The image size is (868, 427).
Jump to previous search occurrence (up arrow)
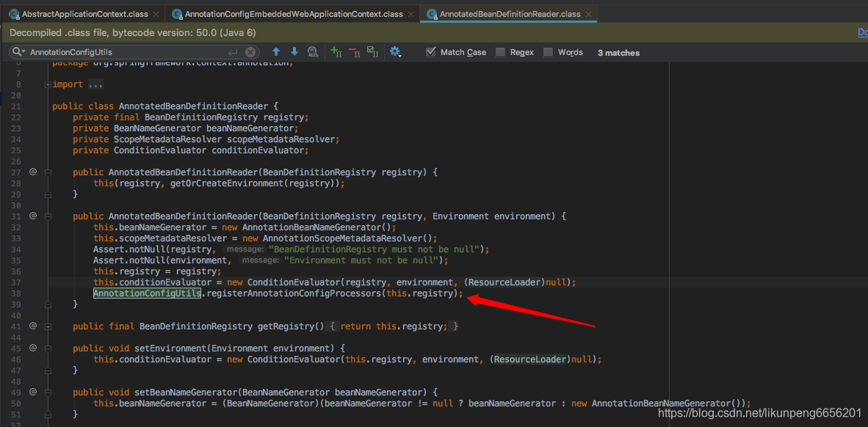point(276,52)
